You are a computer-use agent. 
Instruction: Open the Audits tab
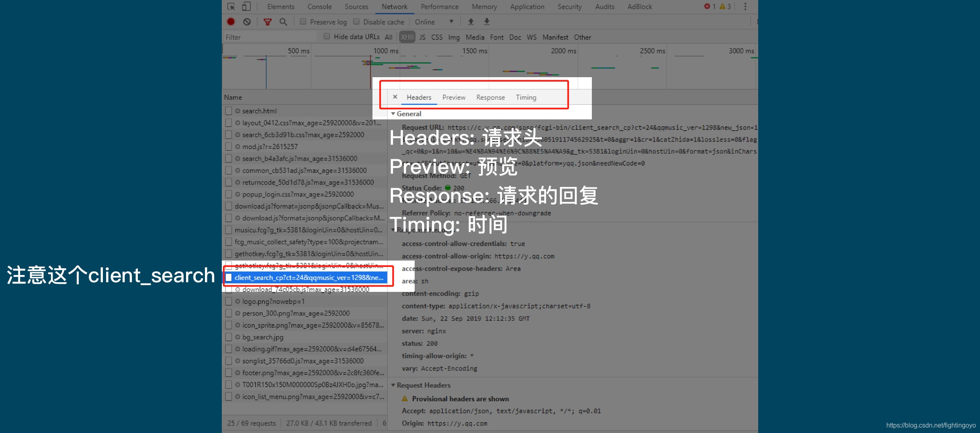click(x=605, y=6)
